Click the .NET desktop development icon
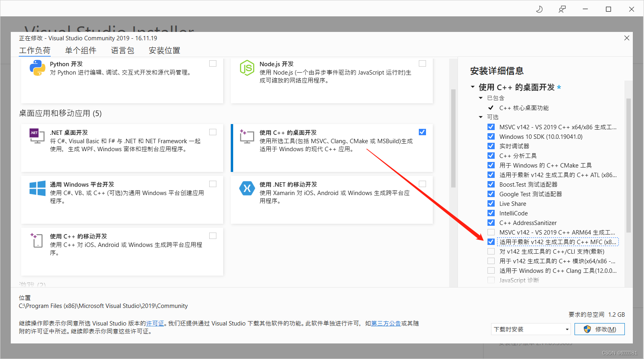Screen dimensions: 644x359 point(37,136)
